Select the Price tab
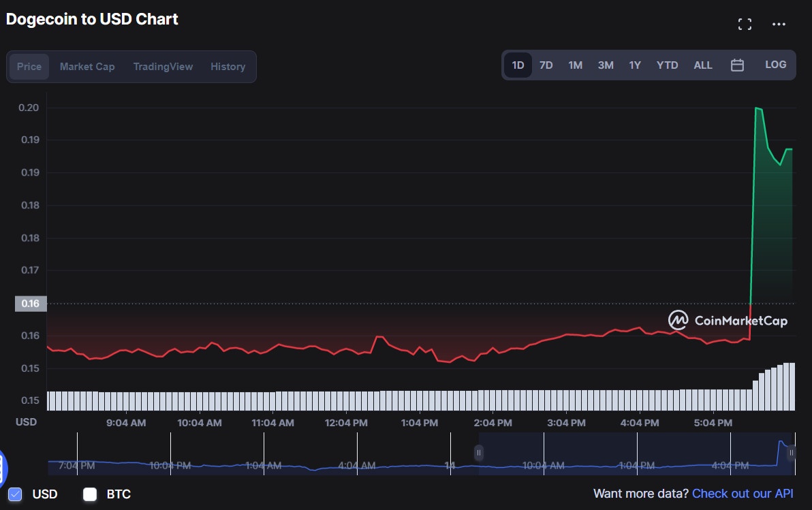The image size is (812, 510). tap(29, 66)
